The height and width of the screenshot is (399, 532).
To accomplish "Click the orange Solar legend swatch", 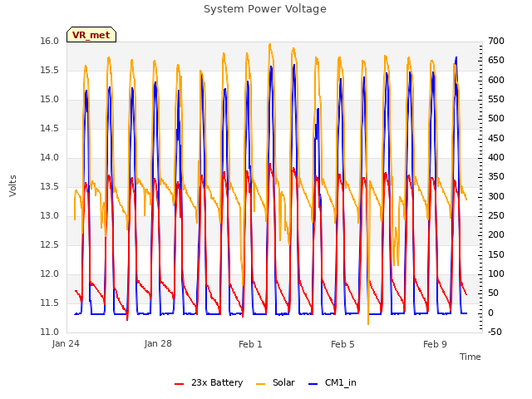I will point(260,384).
